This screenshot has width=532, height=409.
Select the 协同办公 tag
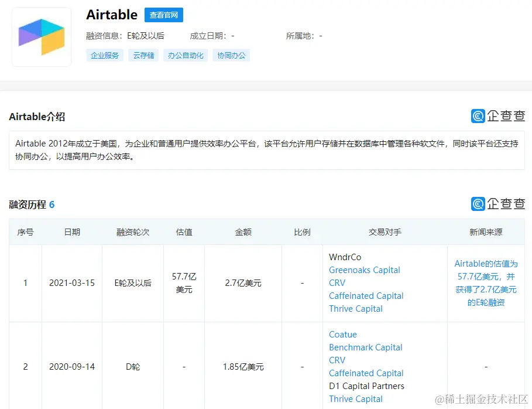[231, 55]
